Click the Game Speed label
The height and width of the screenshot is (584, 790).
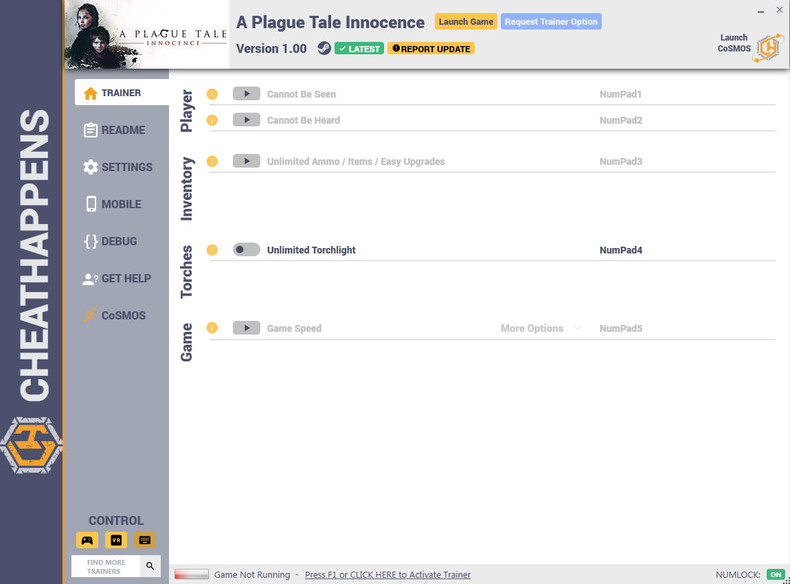[294, 329]
